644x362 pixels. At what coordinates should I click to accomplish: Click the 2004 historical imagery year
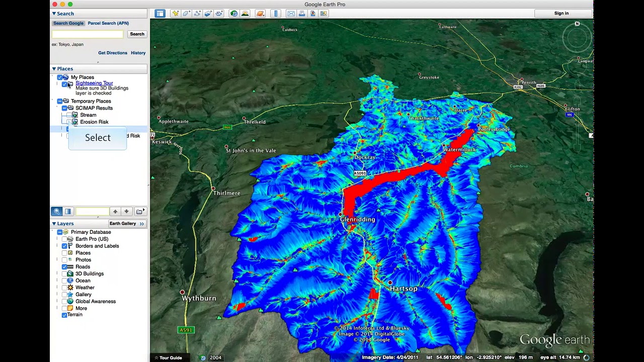click(215, 358)
